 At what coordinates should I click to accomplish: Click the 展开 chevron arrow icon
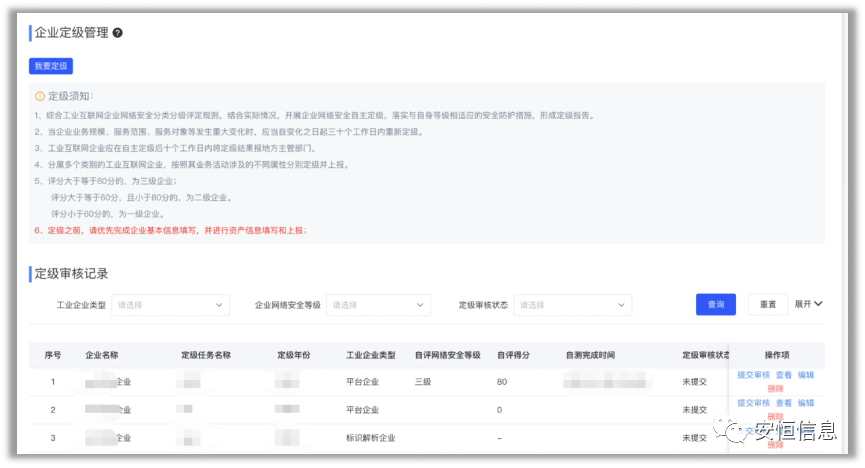click(x=819, y=304)
